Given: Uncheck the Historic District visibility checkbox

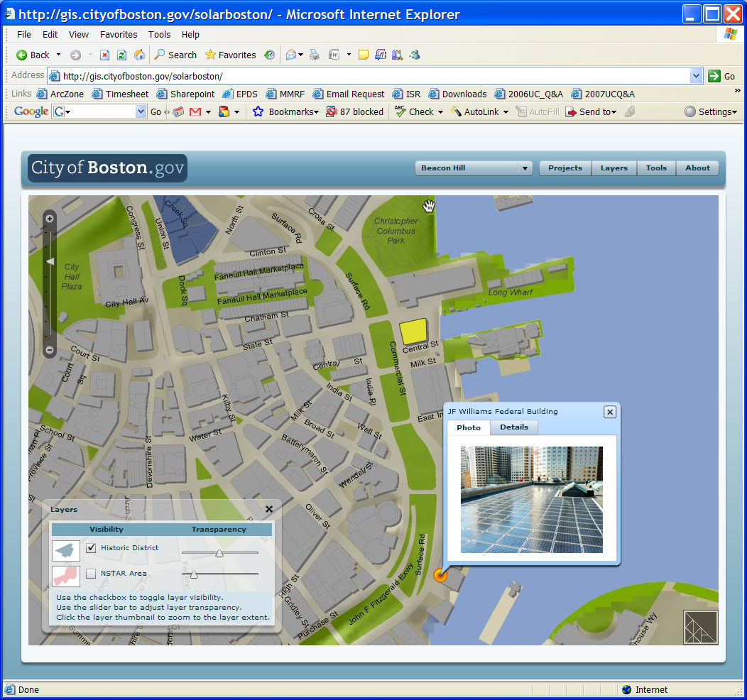Looking at the screenshot, I should coord(91,548).
